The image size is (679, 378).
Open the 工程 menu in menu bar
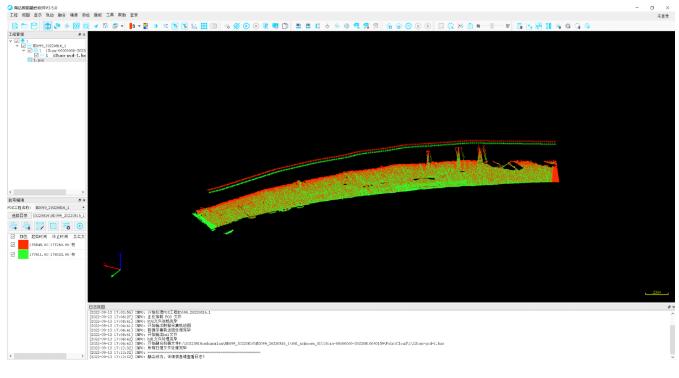tap(14, 15)
